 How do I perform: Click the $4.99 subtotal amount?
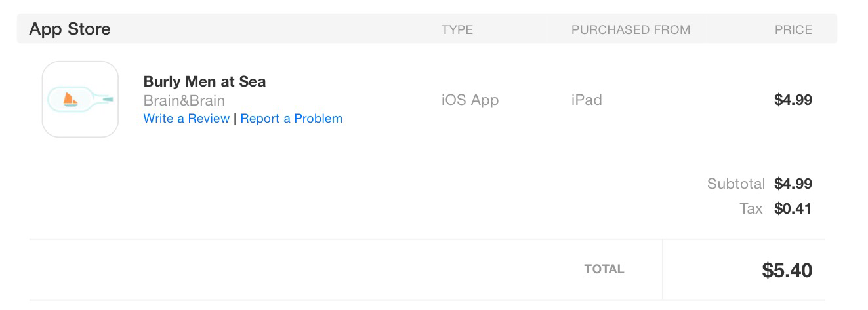point(793,184)
